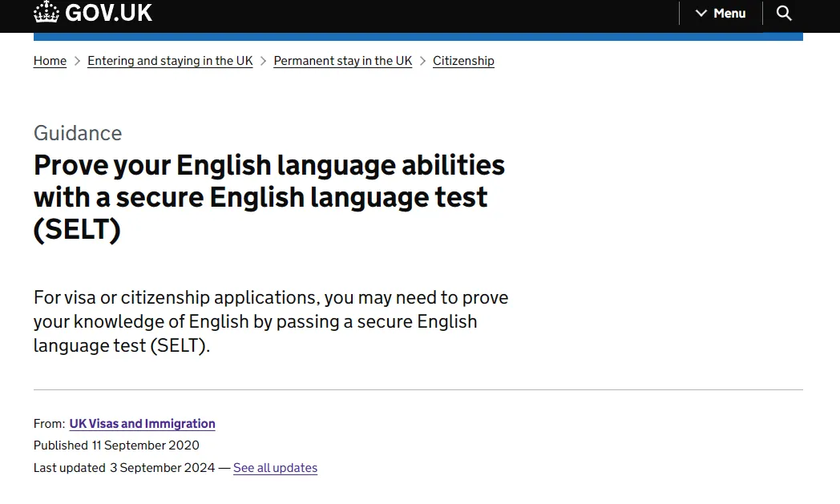Image resolution: width=840 pixels, height=504 pixels.
Task: Click the Guidance label above the title
Action: coord(78,133)
